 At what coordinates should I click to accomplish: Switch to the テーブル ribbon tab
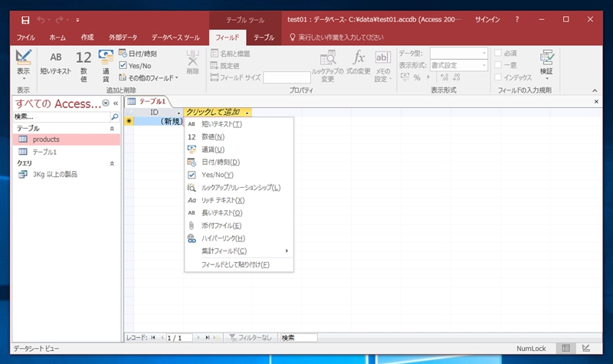(x=264, y=38)
